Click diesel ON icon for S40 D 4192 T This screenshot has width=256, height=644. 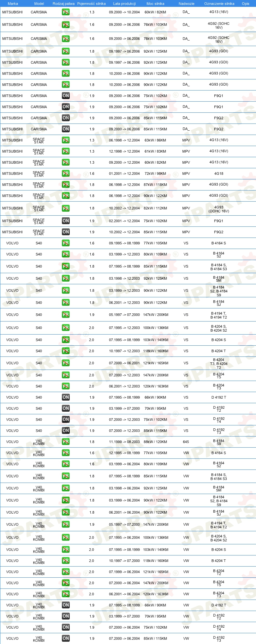66,397
